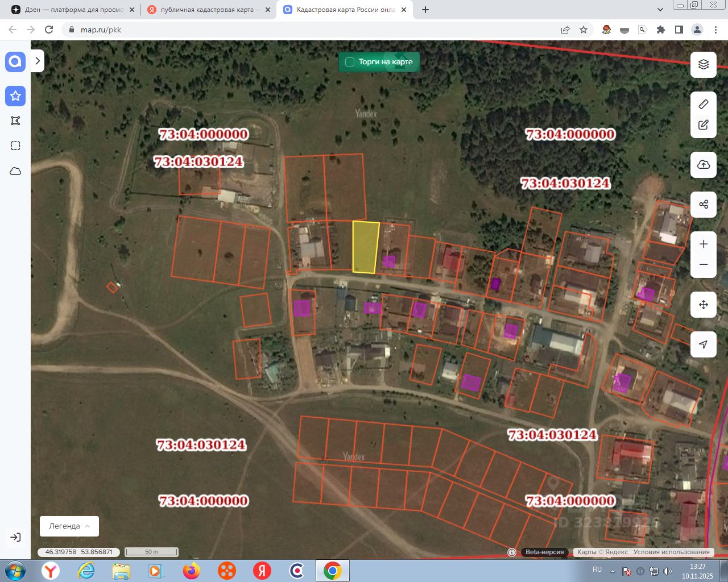This screenshot has width=728, height=582.
Task: Open the volume control in system tray
Action: (668, 571)
